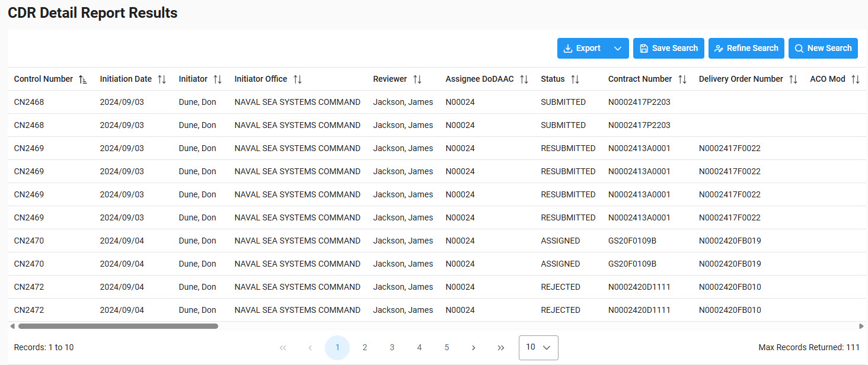Sort results by Reviewer
Viewport: 868px width, 365px height.
(x=417, y=79)
